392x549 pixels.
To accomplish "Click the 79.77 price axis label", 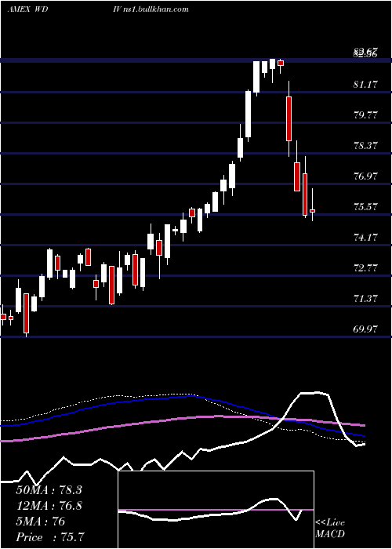I will (x=366, y=115).
